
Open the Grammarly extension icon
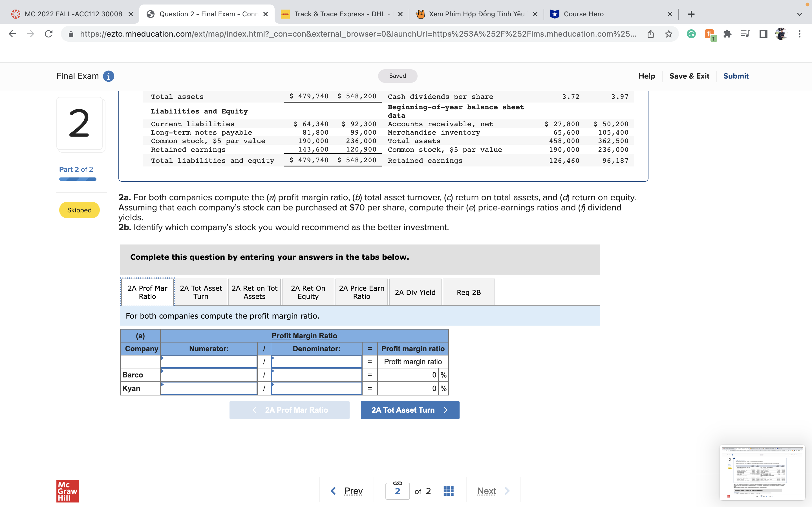coord(691,34)
